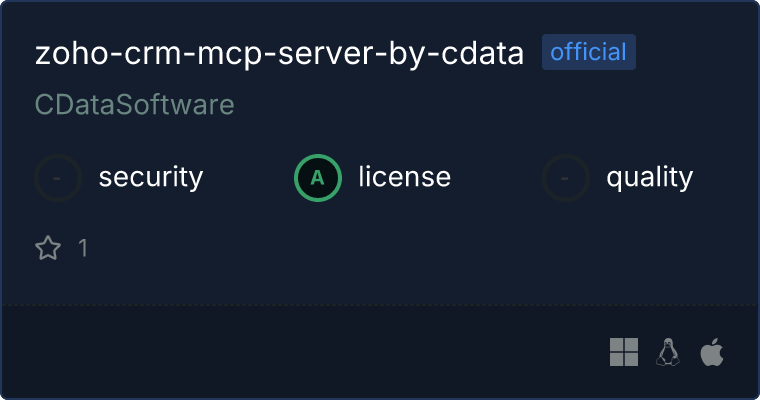Image resolution: width=760 pixels, height=400 pixels.
Task: Click the blank card space right of star count
Action: tap(400, 248)
